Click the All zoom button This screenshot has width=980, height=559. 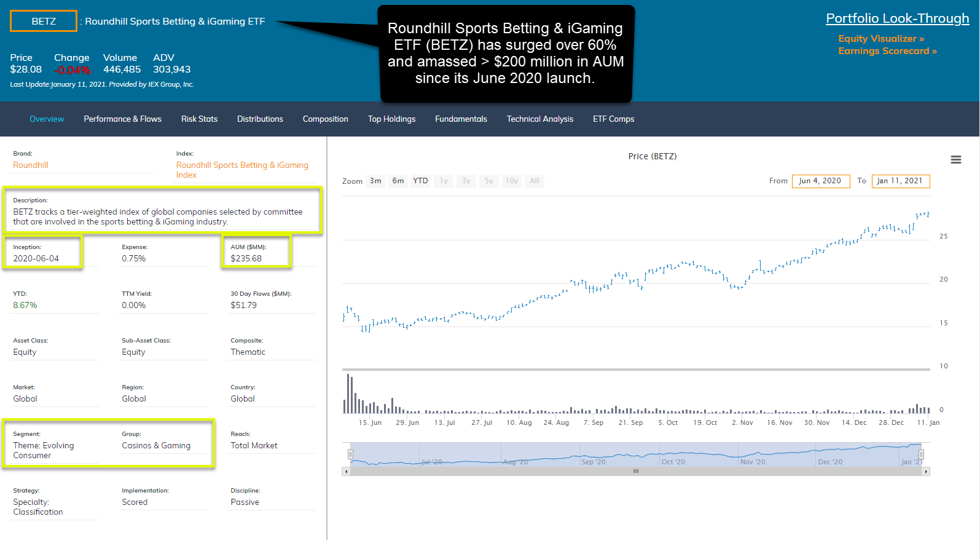[535, 181]
